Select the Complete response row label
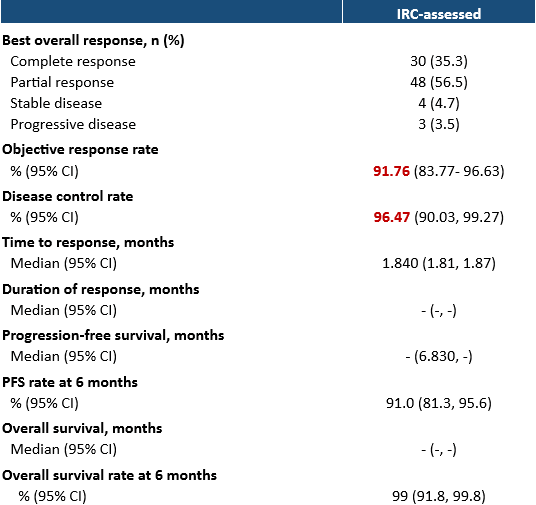This screenshot has height=505, width=536. (x=73, y=62)
